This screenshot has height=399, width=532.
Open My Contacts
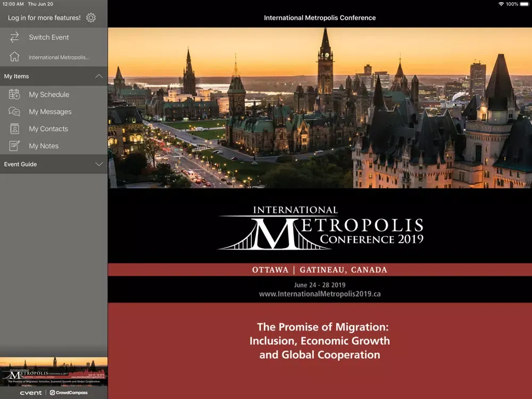[x=54, y=129]
